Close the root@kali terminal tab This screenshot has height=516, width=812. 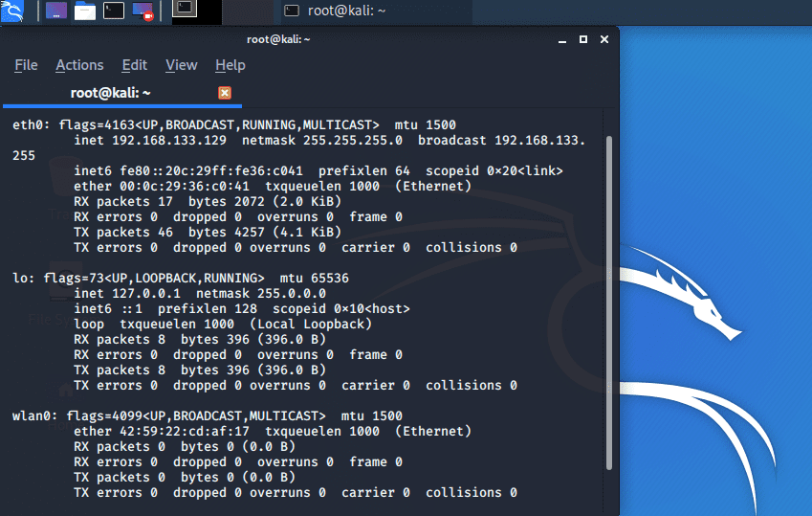[x=225, y=93]
